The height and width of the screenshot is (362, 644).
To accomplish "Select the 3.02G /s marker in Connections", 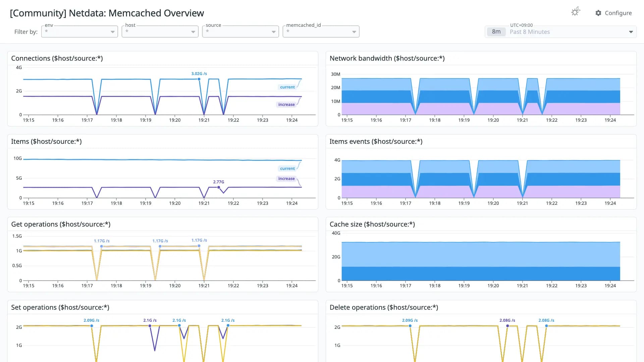I will point(199,79).
